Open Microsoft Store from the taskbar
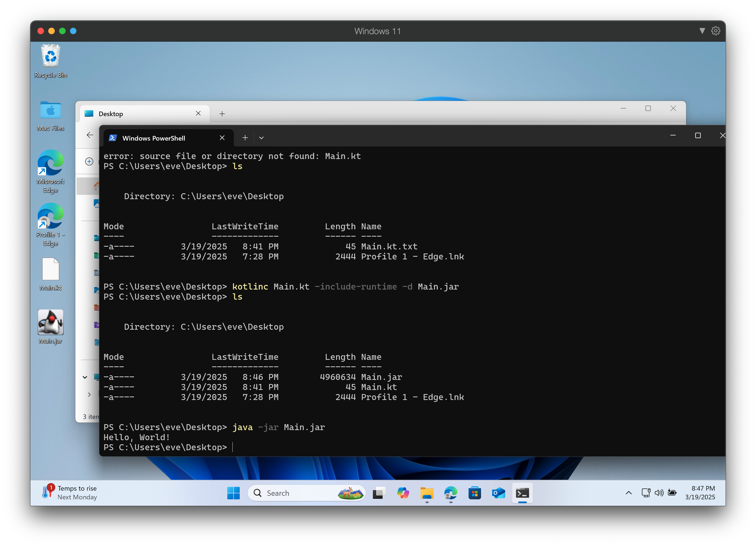This screenshot has height=546, width=756. pyautogui.click(x=475, y=493)
